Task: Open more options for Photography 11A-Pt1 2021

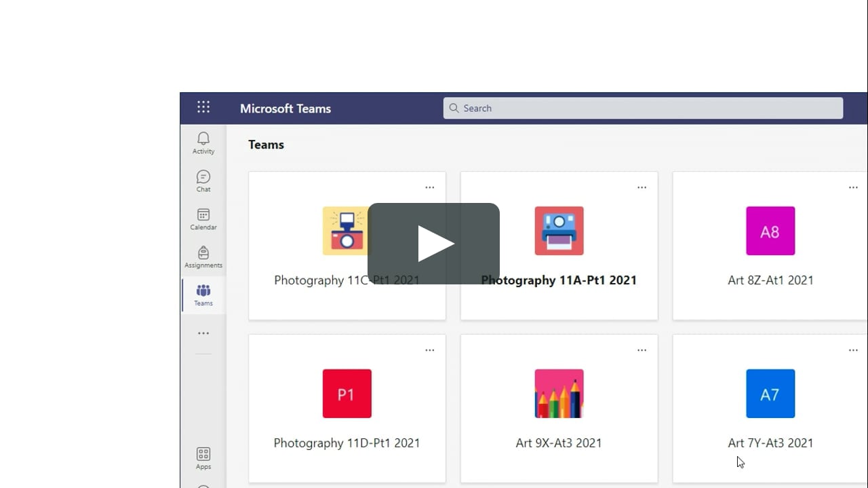Action: (x=642, y=187)
